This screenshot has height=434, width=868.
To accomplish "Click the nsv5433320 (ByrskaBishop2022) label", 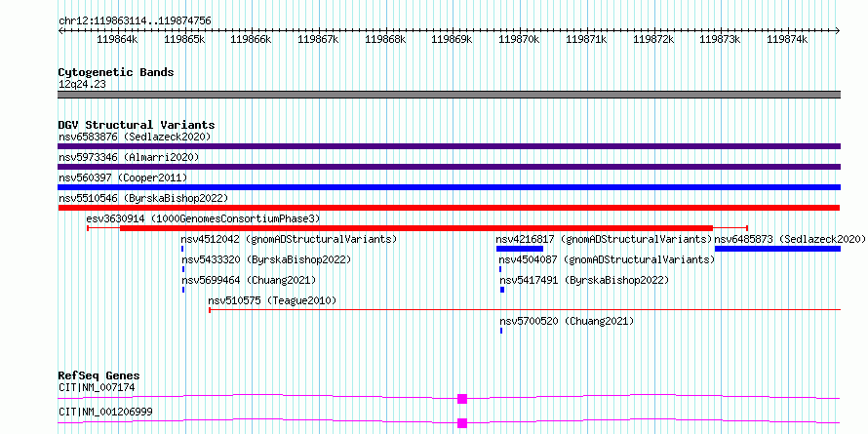I will click(x=266, y=259).
